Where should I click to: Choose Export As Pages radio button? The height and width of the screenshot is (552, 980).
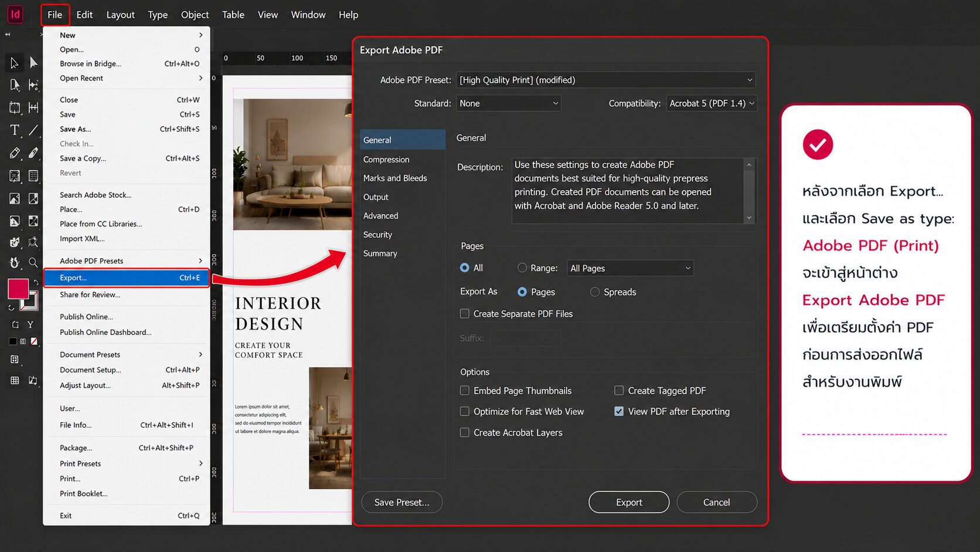pyautogui.click(x=522, y=292)
